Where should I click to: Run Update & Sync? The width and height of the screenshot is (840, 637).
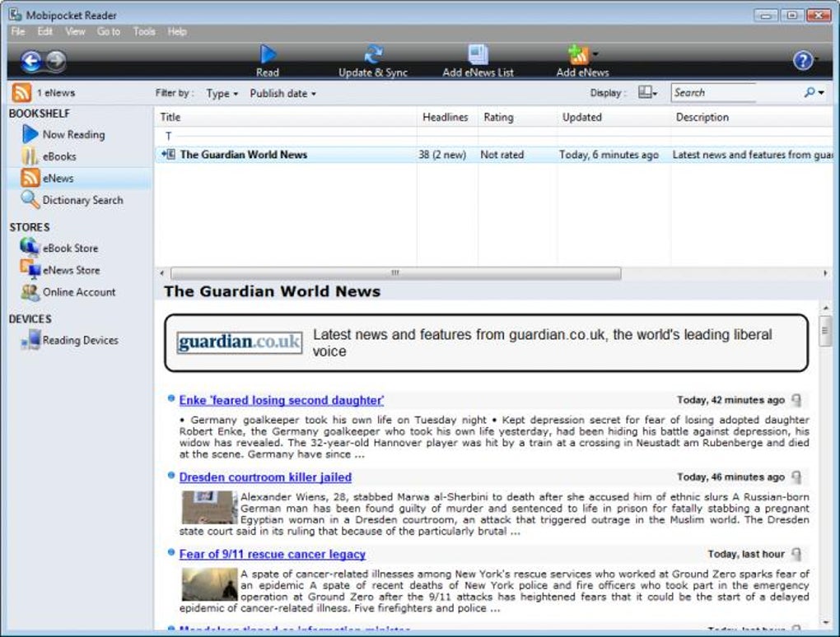[x=373, y=62]
